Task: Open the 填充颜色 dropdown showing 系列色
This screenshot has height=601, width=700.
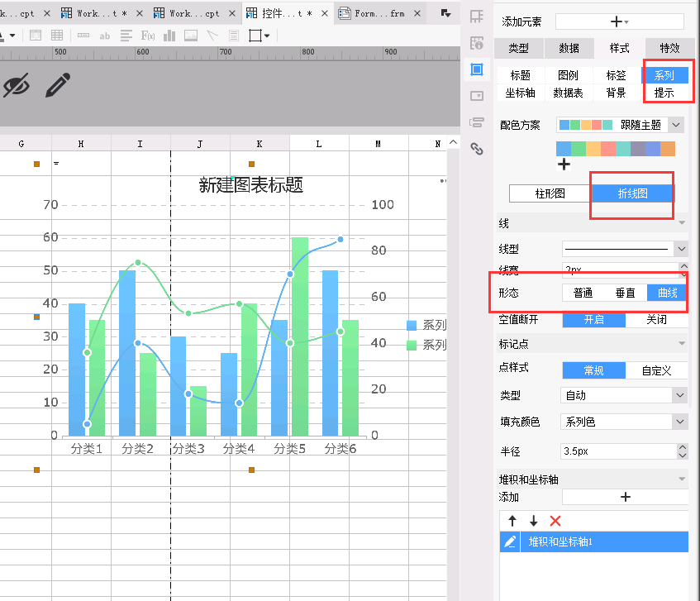Action: coord(679,422)
